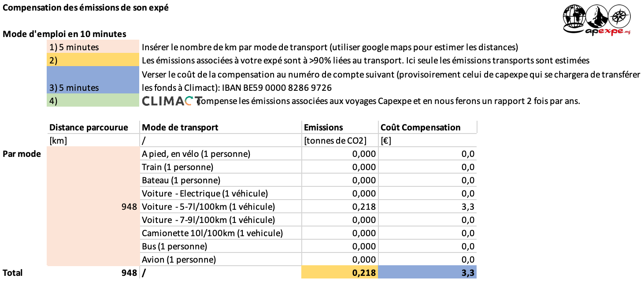Select the Total distance cell showing 948
Image resolution: width=644 pixels, height=282 pixels.
tap(93, 273)
